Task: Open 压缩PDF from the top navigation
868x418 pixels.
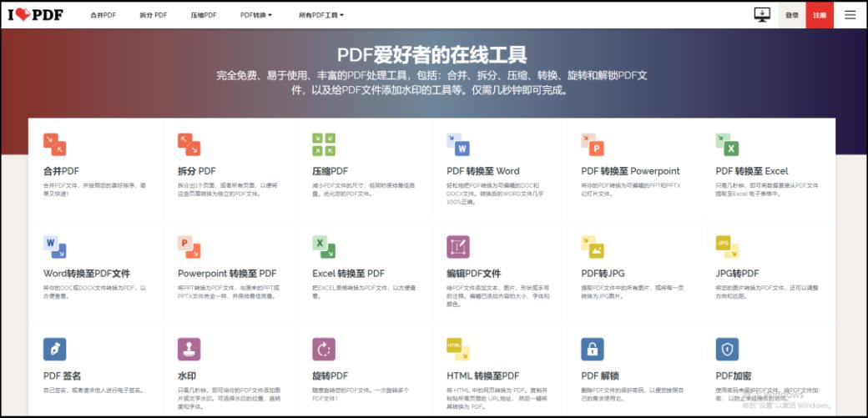Action: (203, 15)
